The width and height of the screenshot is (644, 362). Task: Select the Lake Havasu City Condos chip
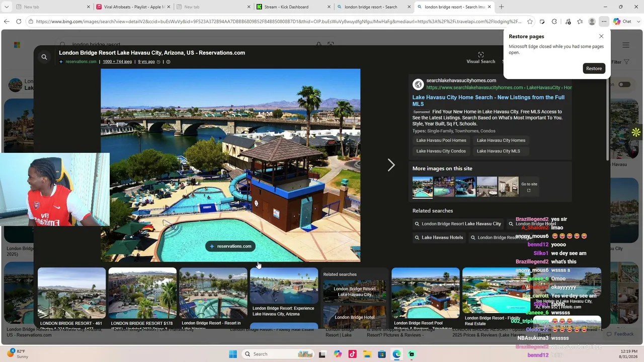(441, 151)
